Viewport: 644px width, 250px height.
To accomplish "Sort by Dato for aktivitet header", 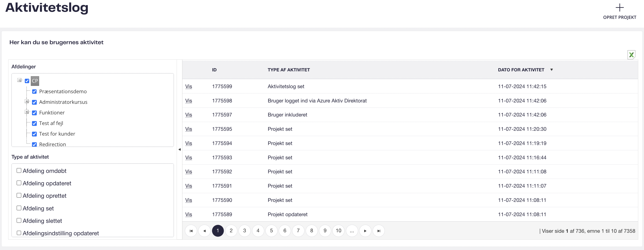I will click(521, 70).
